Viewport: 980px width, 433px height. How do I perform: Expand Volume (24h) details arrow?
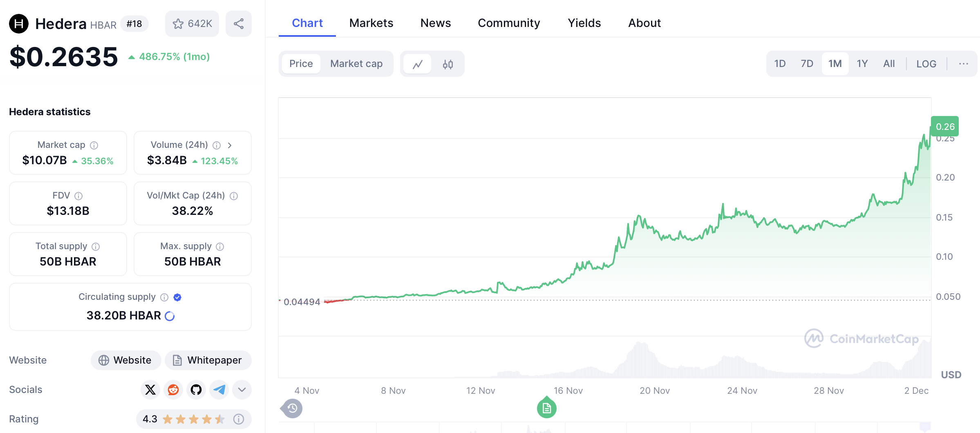[x=230, y=145]
